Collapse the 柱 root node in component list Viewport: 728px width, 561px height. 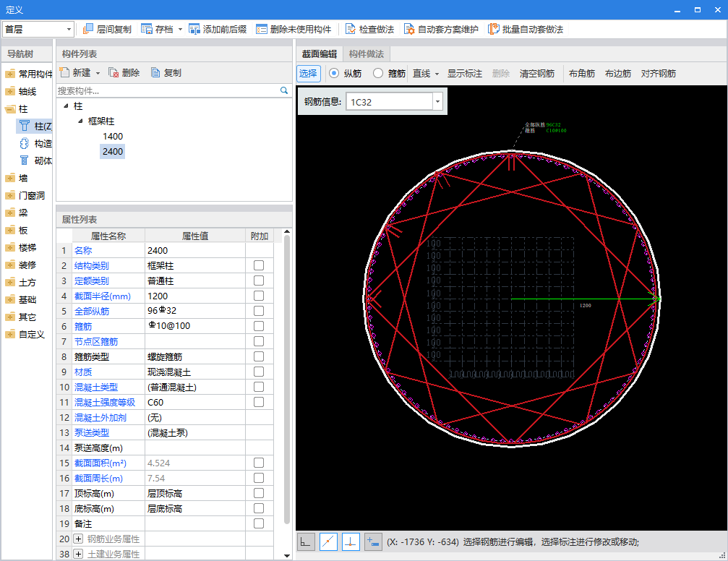(x=66, y=106)
